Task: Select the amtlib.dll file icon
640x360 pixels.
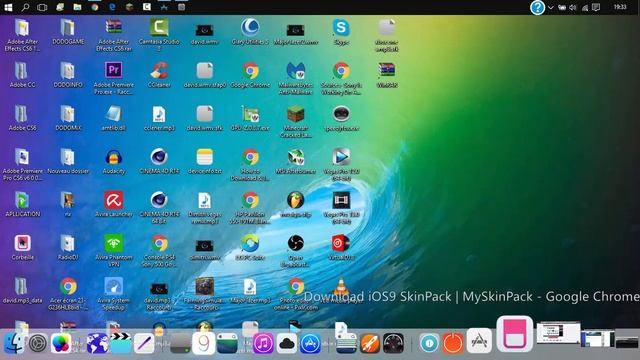Action: tap(113, 114)
